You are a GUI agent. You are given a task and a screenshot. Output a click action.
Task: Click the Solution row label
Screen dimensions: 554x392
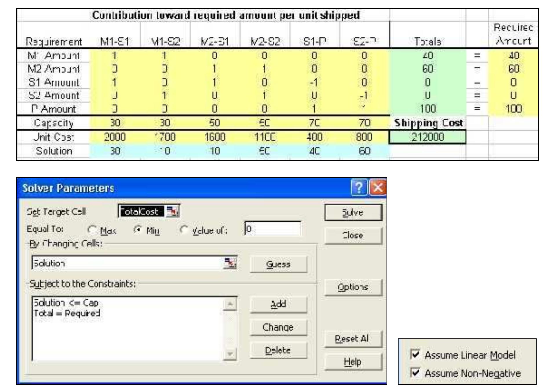point(54,151)
